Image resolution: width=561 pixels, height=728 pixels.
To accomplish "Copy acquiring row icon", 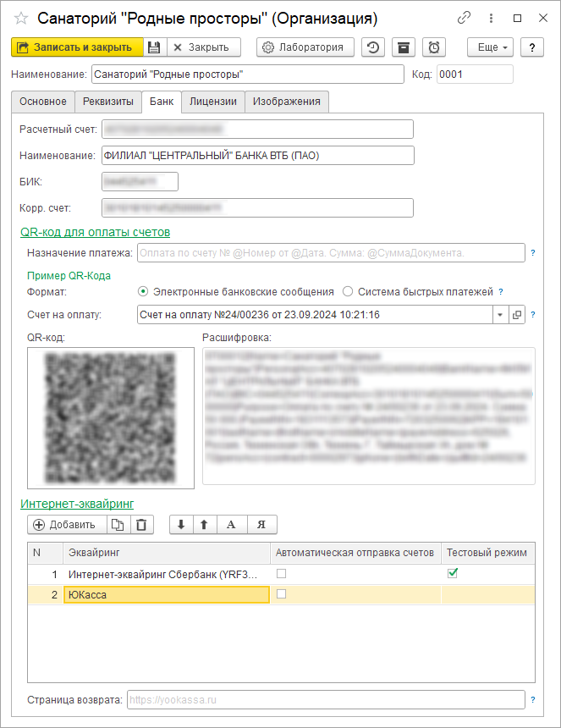I will pyautogui.click(x=118, y=525).
